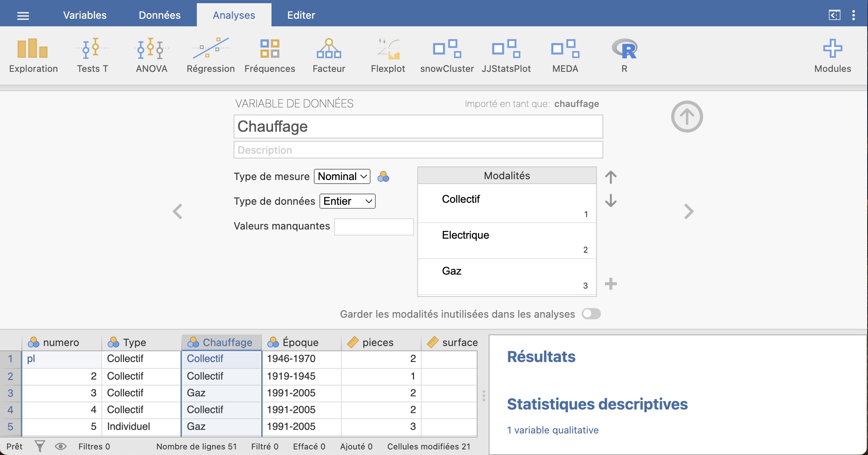868x455 pixels.
Task: Toggle the filter visibility eye icon
Action: pyautogui.click(x=60, y=446)
